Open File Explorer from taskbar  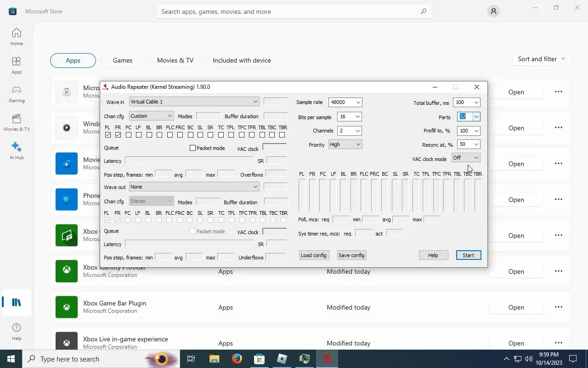pos(214,359)
